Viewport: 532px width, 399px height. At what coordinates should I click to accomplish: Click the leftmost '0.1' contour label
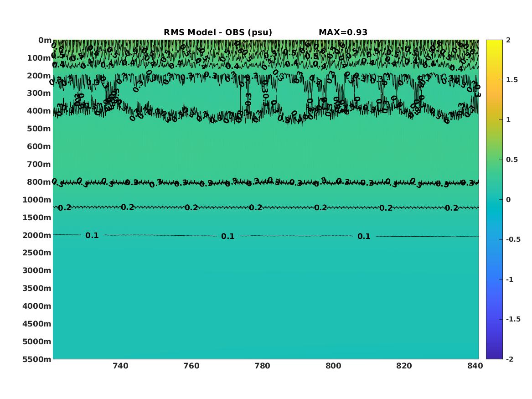[92, 235]
